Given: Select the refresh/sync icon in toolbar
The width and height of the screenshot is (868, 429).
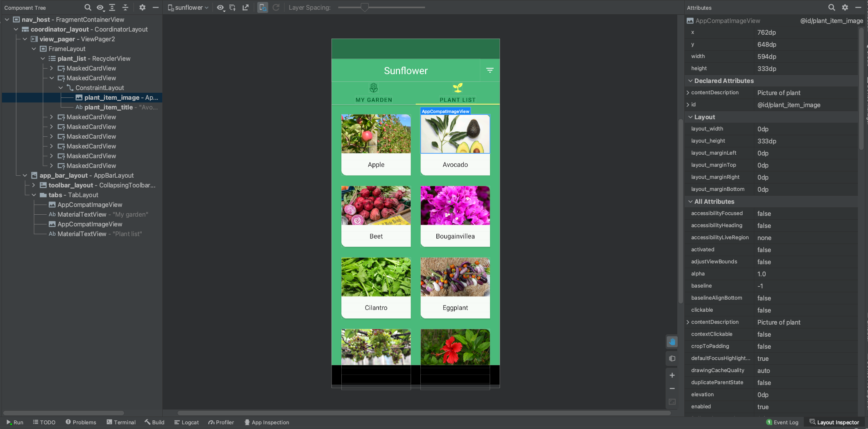Looking at the screenshot, I should pos(276,8).
